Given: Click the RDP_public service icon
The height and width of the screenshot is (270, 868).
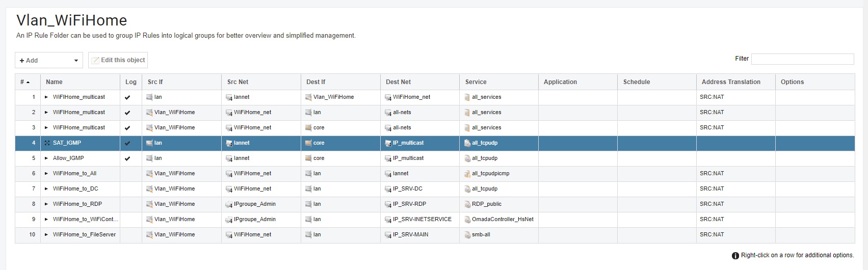Looking at the screenshot, I should (x=467, y=204).
